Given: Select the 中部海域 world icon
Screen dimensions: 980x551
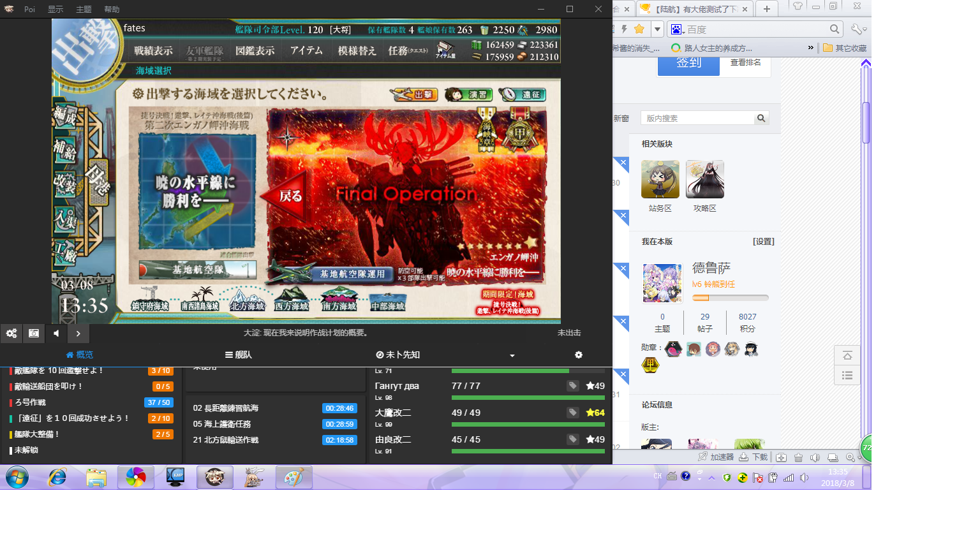Looking at the screenshot, I should pyautogui.click(x=388, y=301).
